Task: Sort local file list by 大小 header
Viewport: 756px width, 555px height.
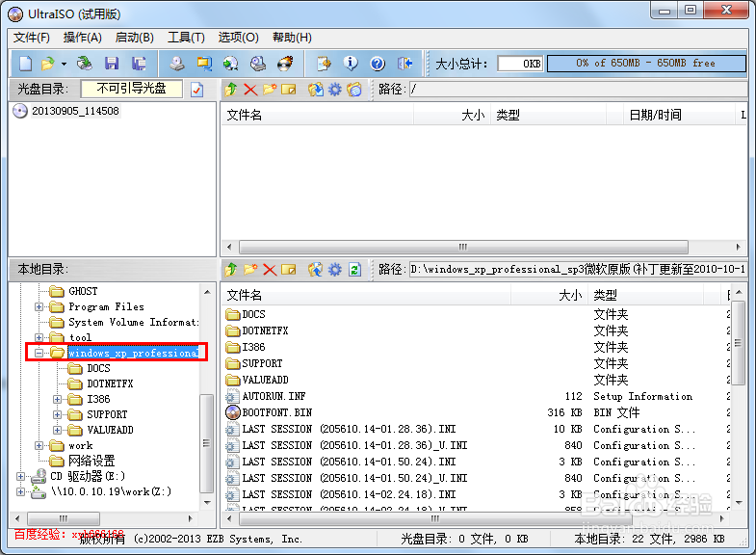Action: [549, 295]
